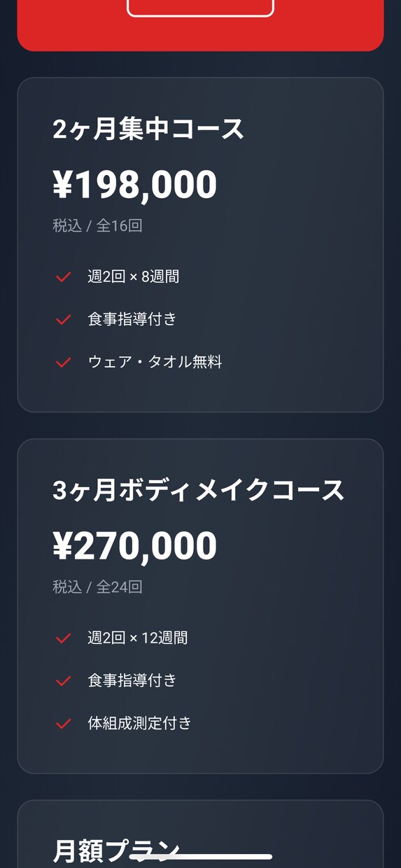Tap the ¥270,000 price

click(x=135, y=546)
